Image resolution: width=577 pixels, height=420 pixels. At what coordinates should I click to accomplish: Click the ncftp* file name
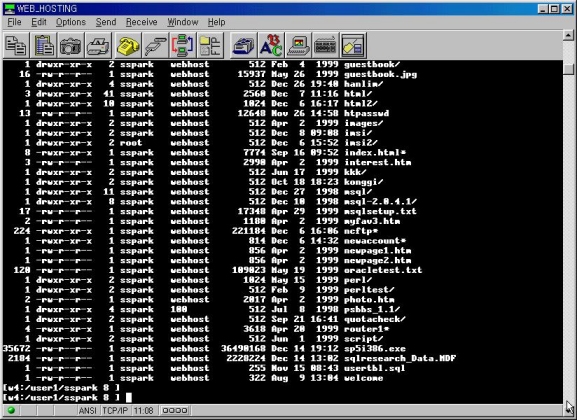click(361, 231)
